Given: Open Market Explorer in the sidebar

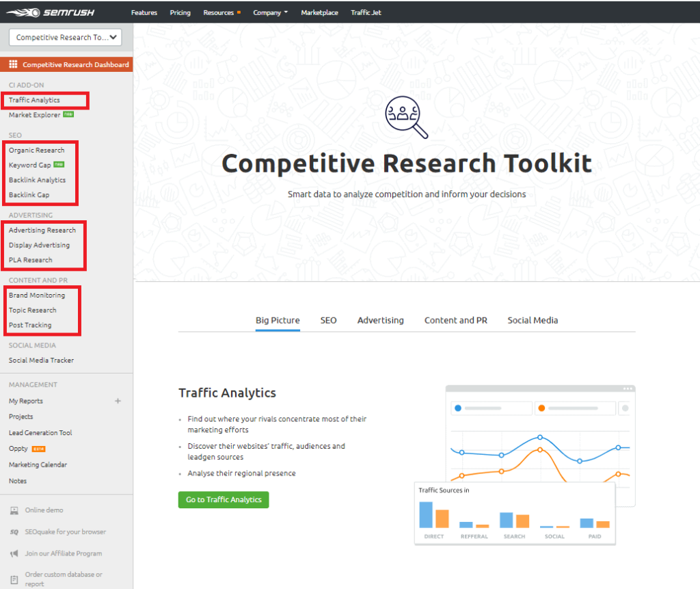Looking at the screenshot, I should point(34,115).
